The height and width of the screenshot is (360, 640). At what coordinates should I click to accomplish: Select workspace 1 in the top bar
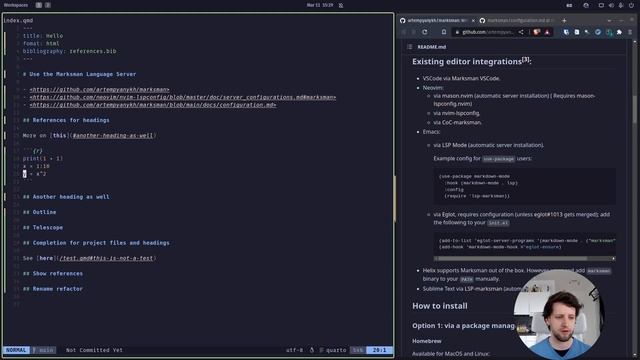tap(38, 5)
